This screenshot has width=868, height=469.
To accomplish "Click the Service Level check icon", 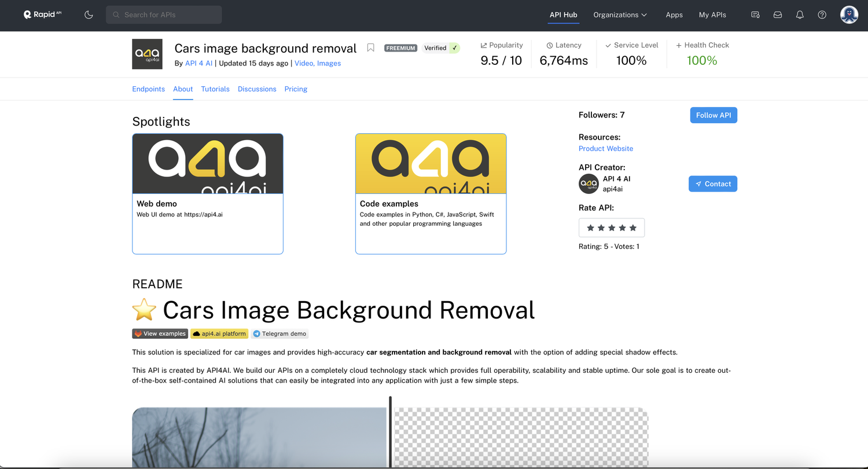I will click(608, 45).
